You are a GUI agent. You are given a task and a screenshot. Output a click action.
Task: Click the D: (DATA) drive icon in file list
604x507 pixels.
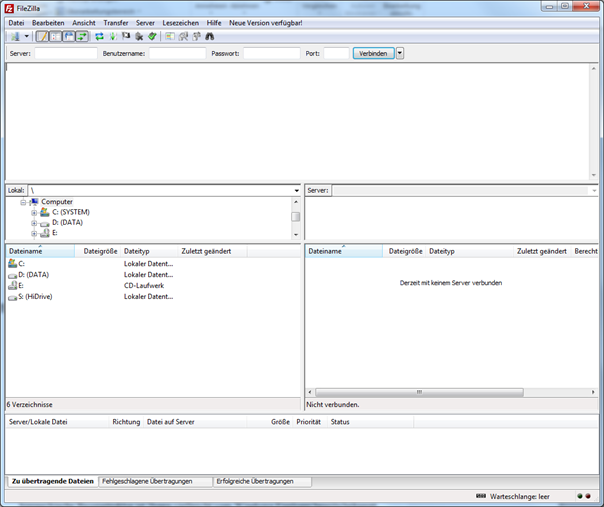click(12, 274)
